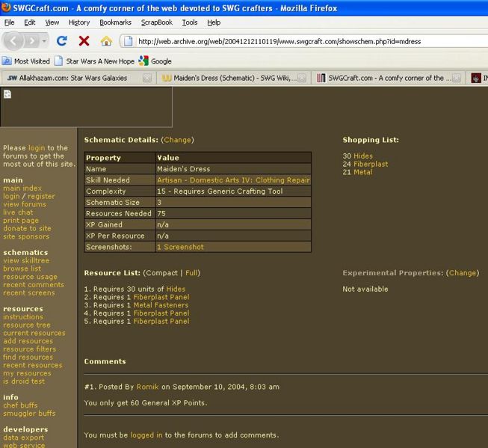Click the Artisan Domestic Arts IV skill link
This screenshot has height=448, width=488.
(x=233, y=180)
